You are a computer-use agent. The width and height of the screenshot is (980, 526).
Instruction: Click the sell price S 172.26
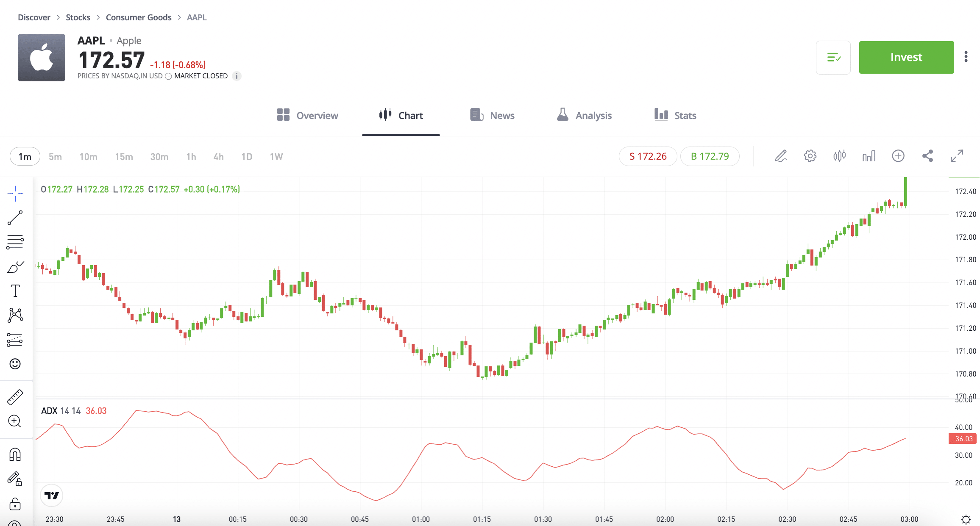click(x=648, y=156)
